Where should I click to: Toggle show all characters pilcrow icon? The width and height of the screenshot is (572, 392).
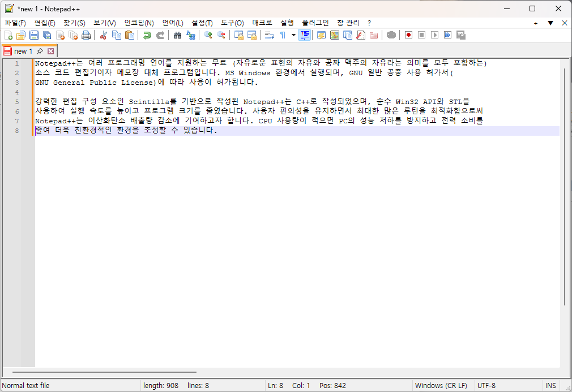[x=283, y=35]
